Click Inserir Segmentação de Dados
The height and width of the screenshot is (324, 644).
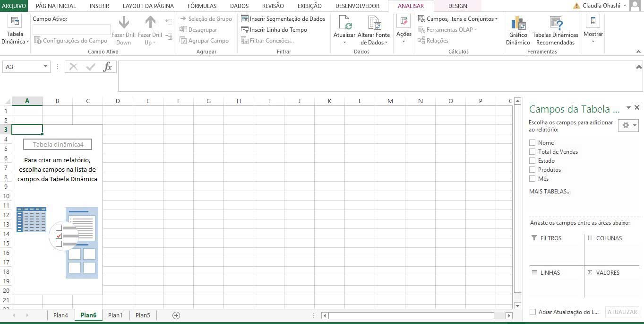tap(283, 19)
